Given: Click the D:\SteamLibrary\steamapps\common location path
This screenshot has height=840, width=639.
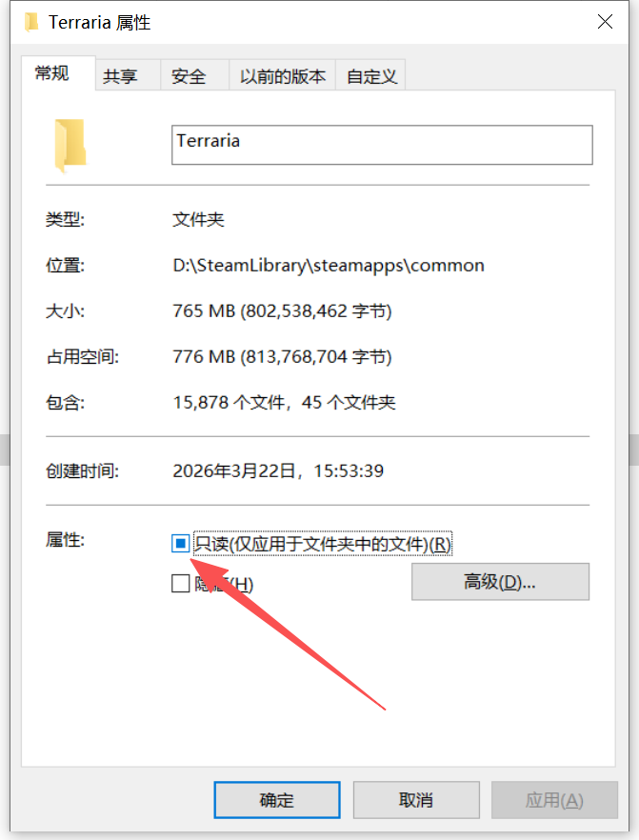Looking at the screenshot, I should (329, 266).
